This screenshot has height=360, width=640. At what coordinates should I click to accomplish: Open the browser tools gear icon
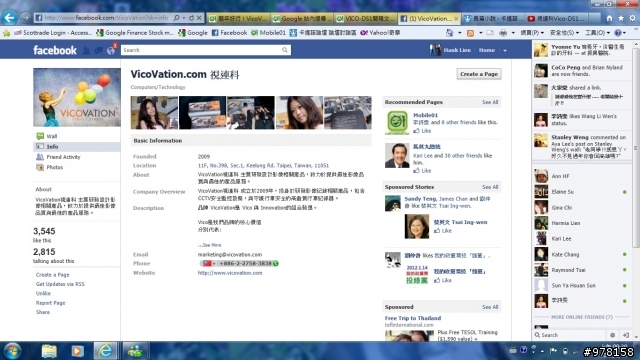click(632, 18)
